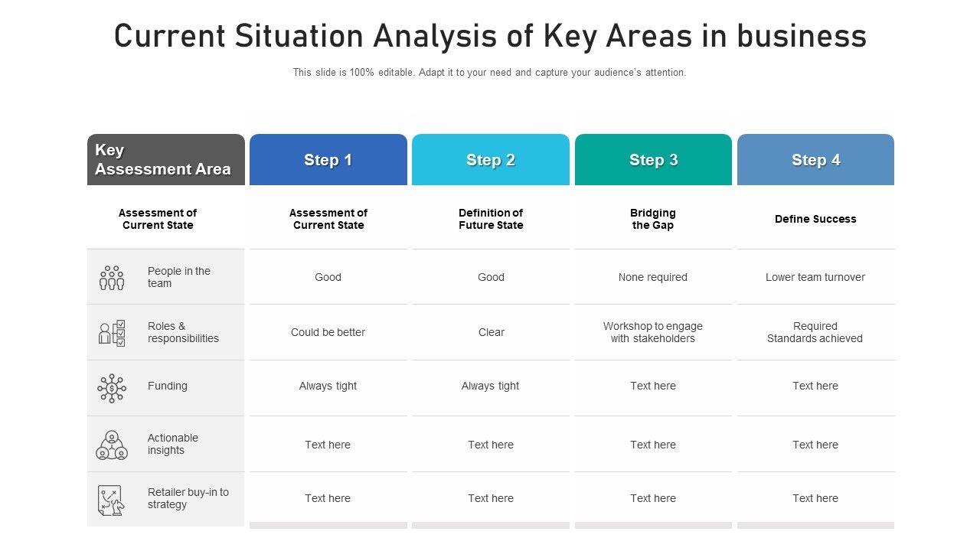
Task: Click 'Required Standards achieved' cell
Action: [x=815, y=332]
